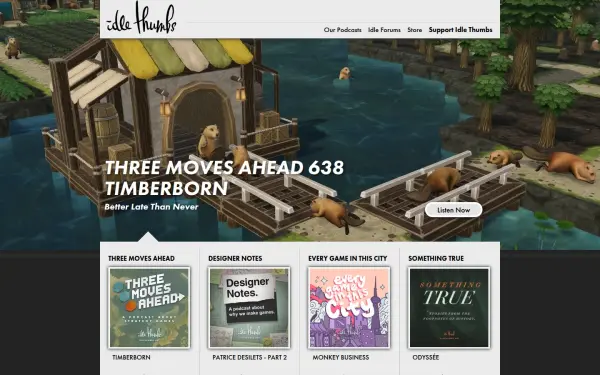The width and height of the screenshot is (600, 375).
Task: Click the Listen Now button
Action: (453, 210)
